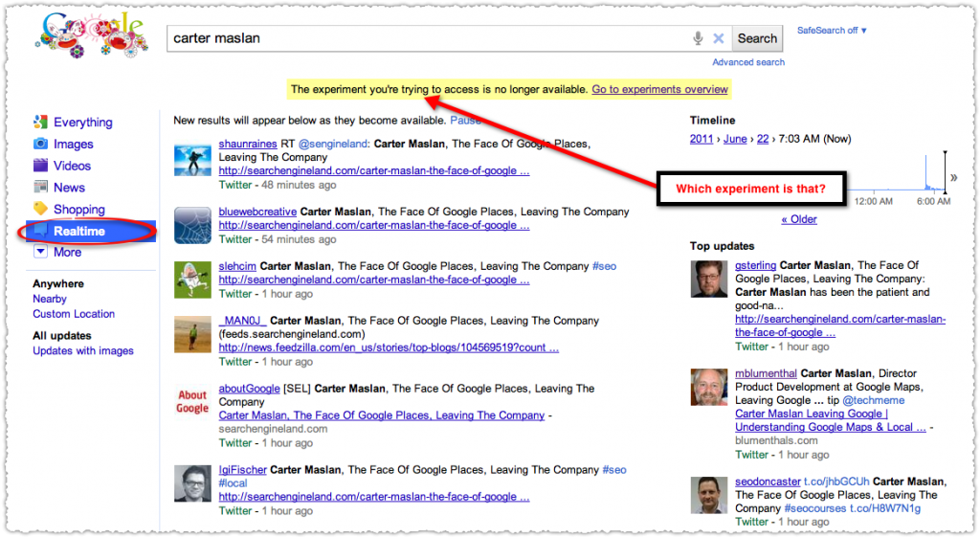The width and height of the screenshot is (980, 538).
Task: Open news.feedzilla.com story link
Action: tap(389, 347)
